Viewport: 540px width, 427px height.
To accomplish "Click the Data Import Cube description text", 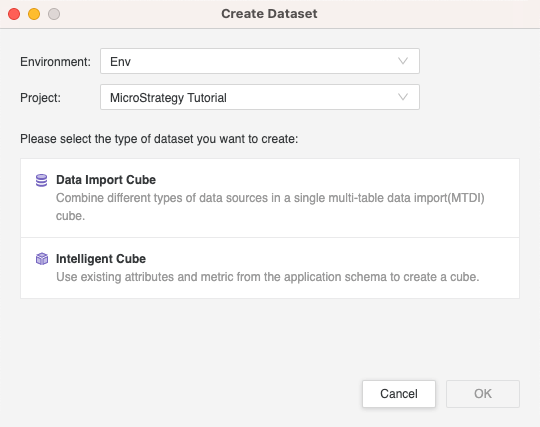I will point(270,207).
